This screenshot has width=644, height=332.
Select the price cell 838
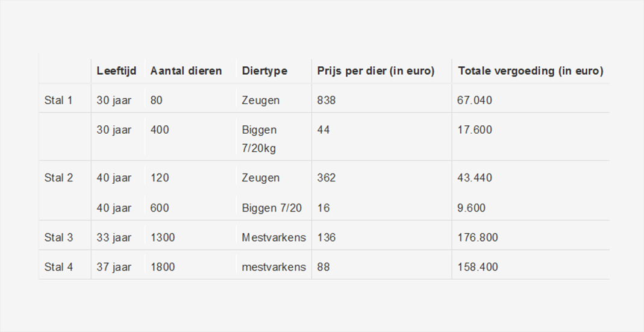(x=326, y=100)
